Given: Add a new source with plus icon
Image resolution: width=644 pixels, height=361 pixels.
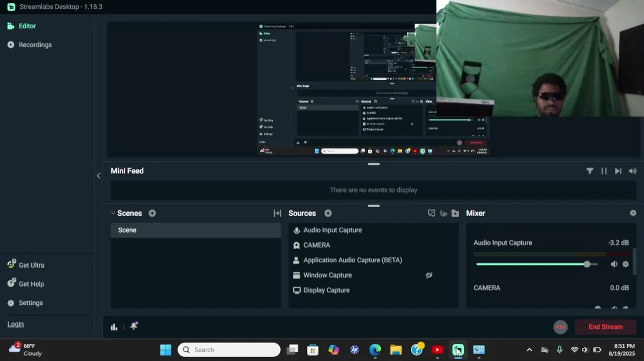Looking at the screenshot, I should coord(328,213).
